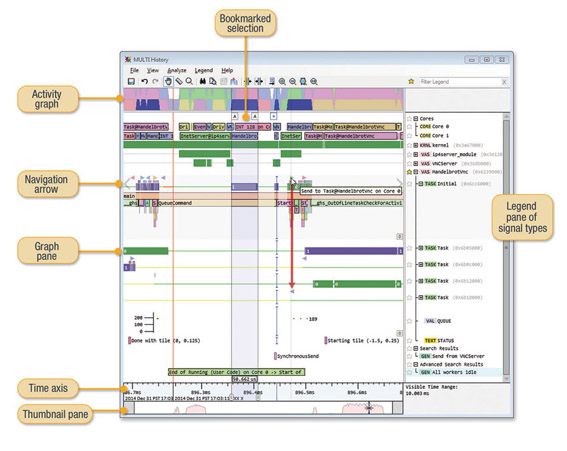Collapse the VAS VNCServer node
567x451 pixels.
[x=416, y=163]
